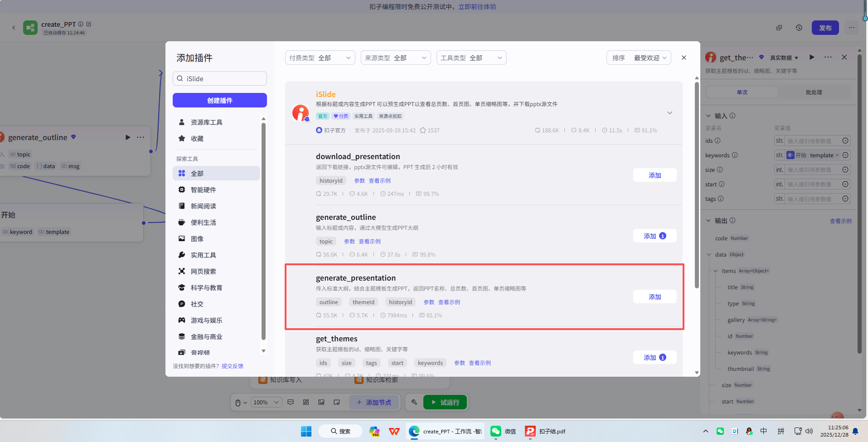Add the download_presentation tool

tap(655, 175)
